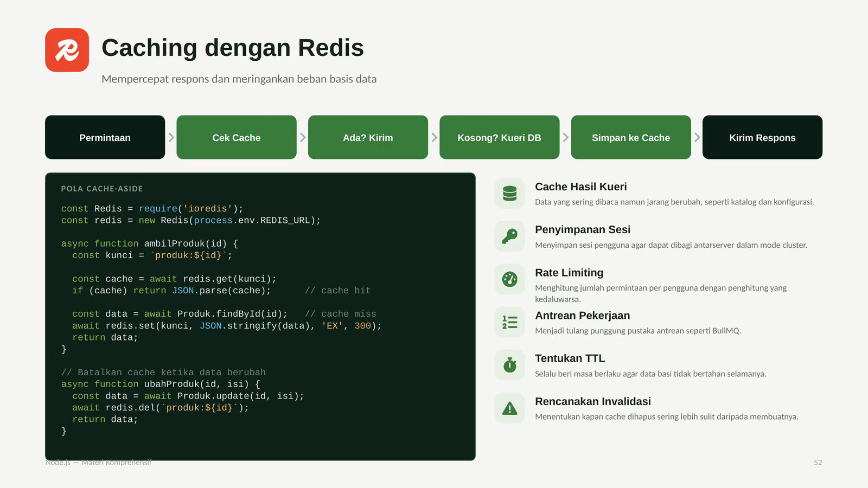Click the numbered list icon beside Antrean Pekerjaan
This screenshot has width=868, height=488.
click(x=509, y=322)
